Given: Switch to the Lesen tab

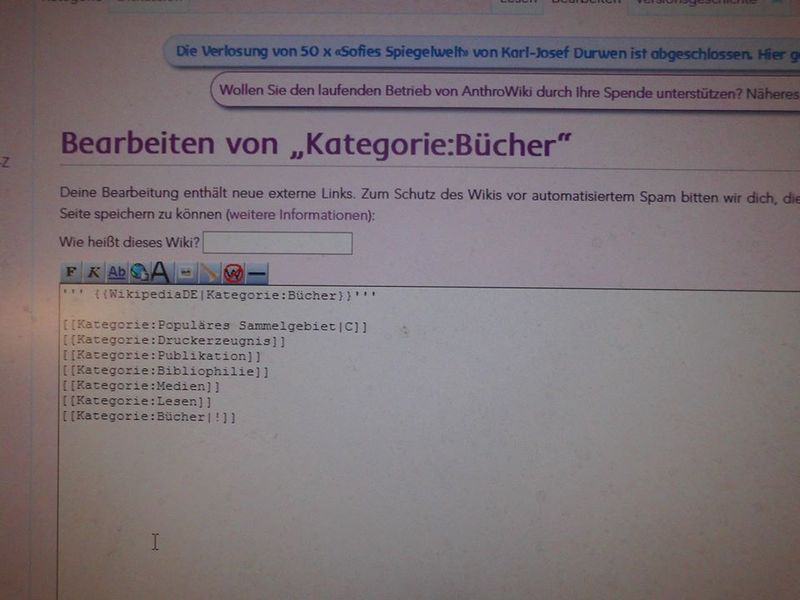Looking at the screenshot, I should pyautogui.click(x=517, y=3).
